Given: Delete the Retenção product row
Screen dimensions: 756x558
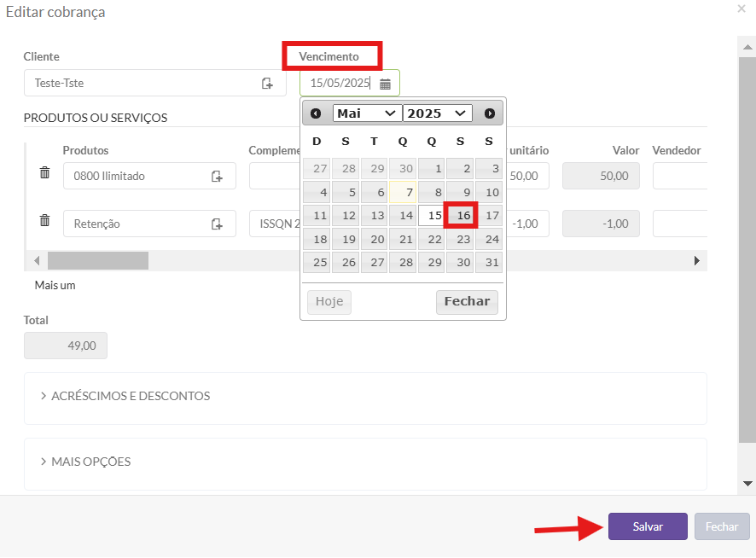Looking at the screenshot, I should pos(45,220).
